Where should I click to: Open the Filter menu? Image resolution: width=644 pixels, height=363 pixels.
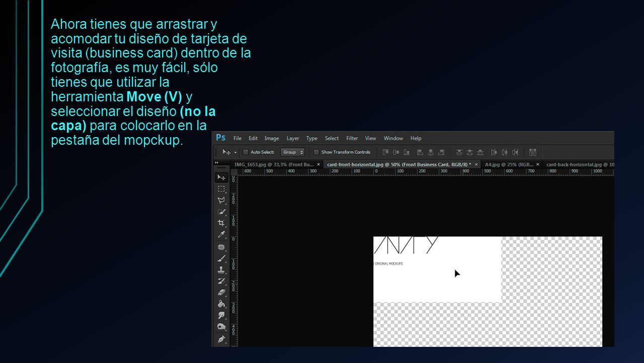coord(352,138)
